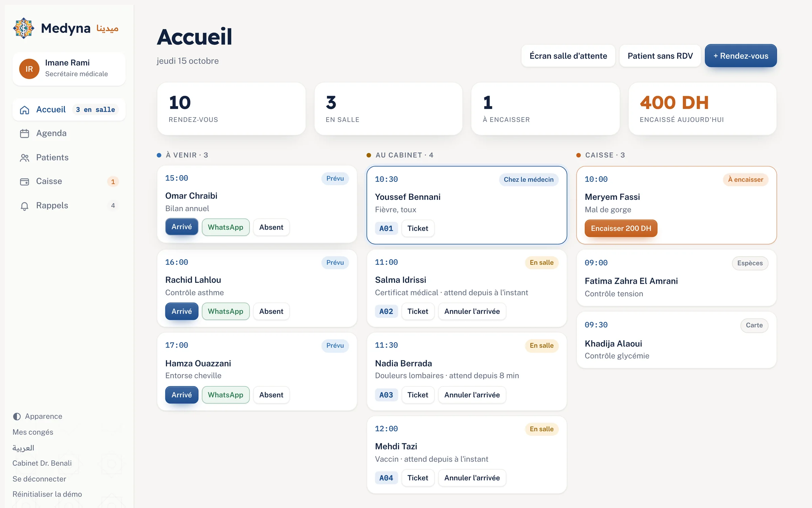Screen dimensions: 812x508
Task: Open Caisse via its wallet icon
Action: (24, 182)
